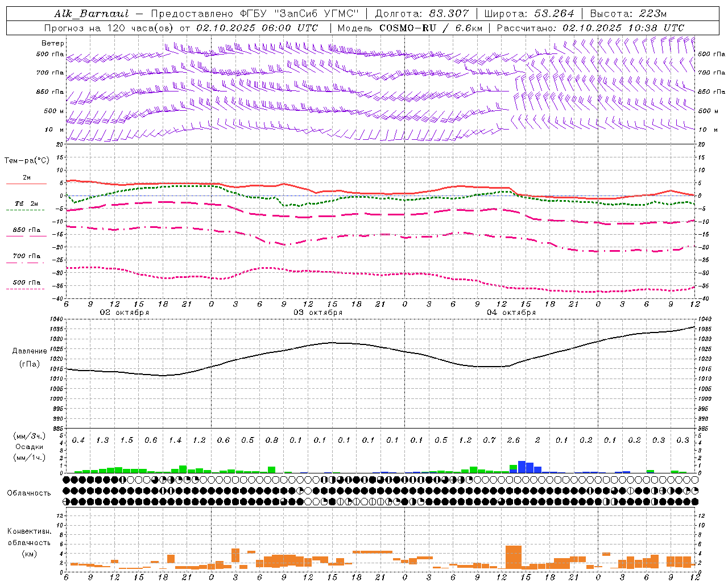Screen dimensions: 728x582
Task: Click the 04 октября date label
Action: point(511,313)
